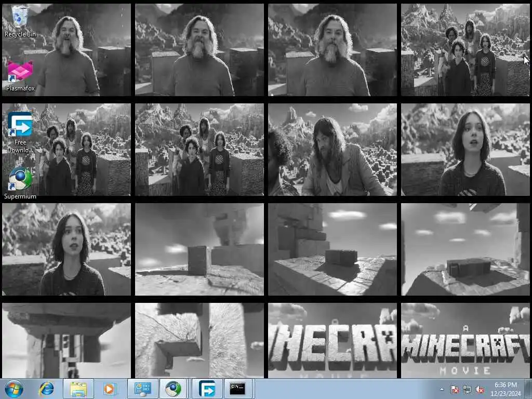This screenshot has width=532, height=399.
Task: Launch Internet Explorer from the taskbar
Action: [46, 389]
